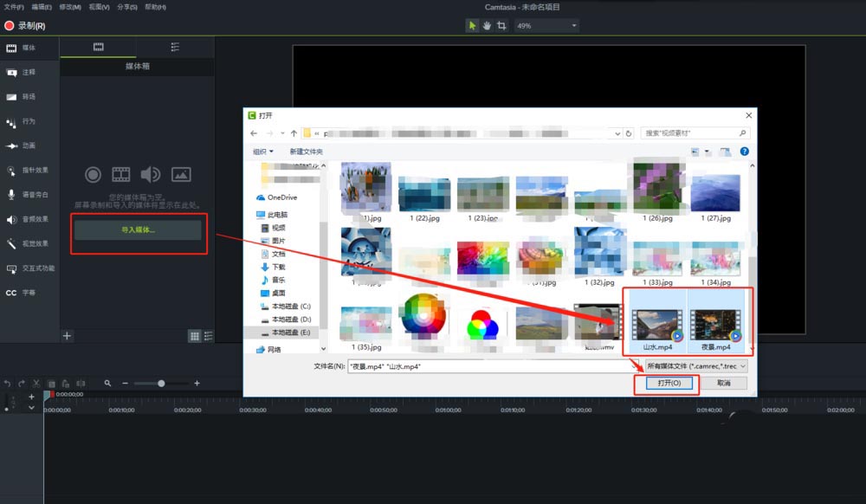866x504 pixels.
Task: Open the Annotations tool in sidebar
Action: (x=21, y=73)
